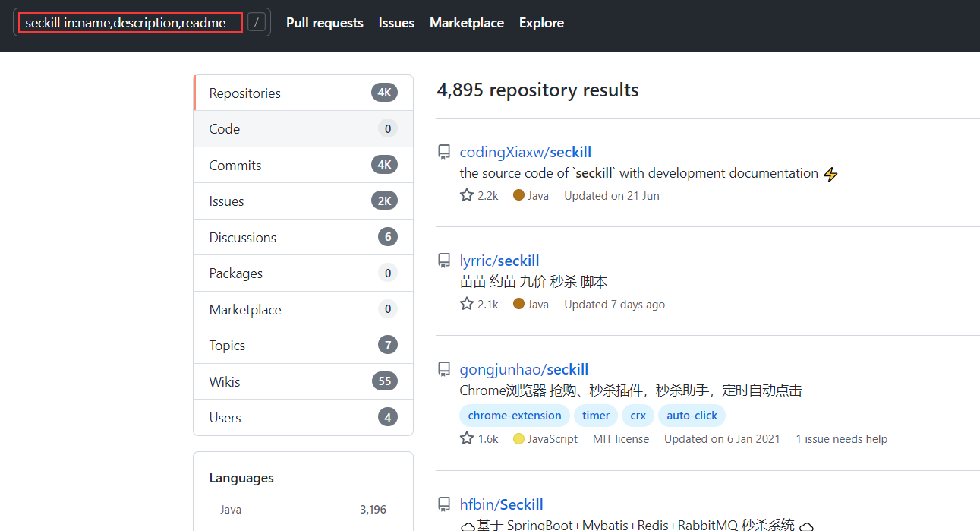Click Java language dot on lyrric/seckill
The image size is (980, 531).
[x=518, y=304]
